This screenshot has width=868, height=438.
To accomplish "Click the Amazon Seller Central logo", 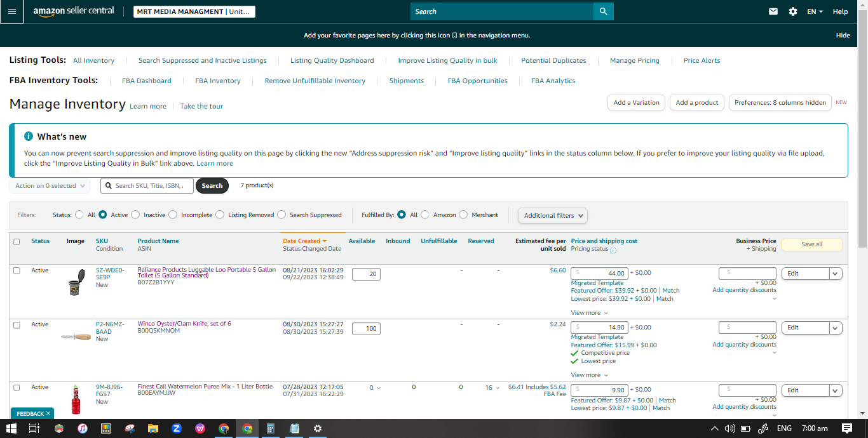I will point(74,11).
